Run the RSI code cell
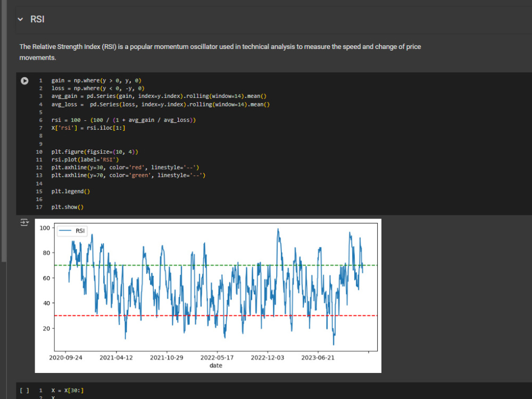532x399 pixels. [24, 81]
